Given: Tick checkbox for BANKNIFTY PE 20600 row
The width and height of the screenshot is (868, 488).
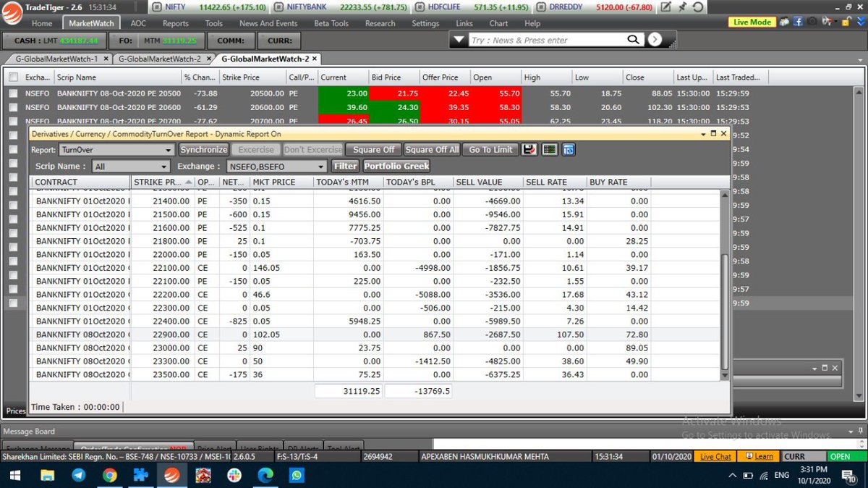Looking at the screenshot, I should point(13,107).
